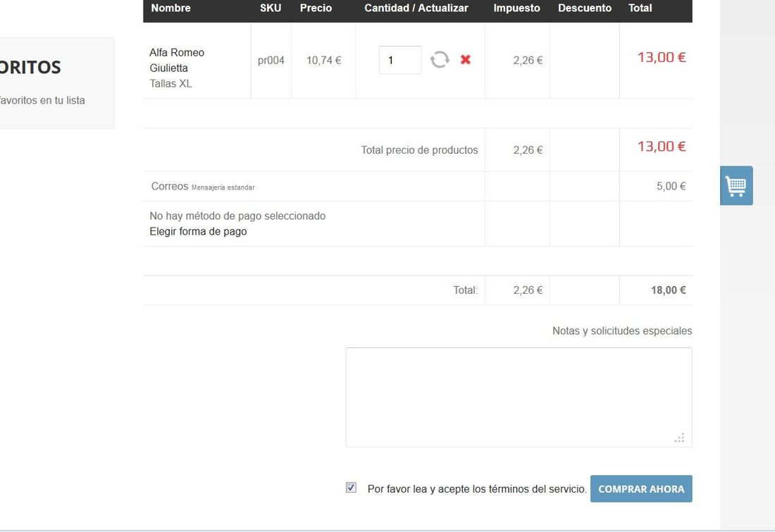Select the SKU column header

271,8
